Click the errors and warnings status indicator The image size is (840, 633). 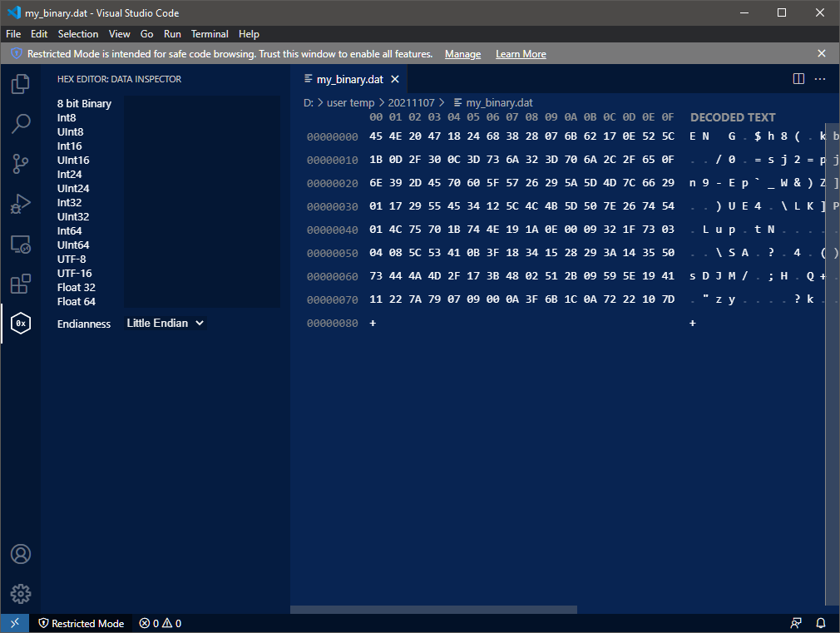(161, 623)
